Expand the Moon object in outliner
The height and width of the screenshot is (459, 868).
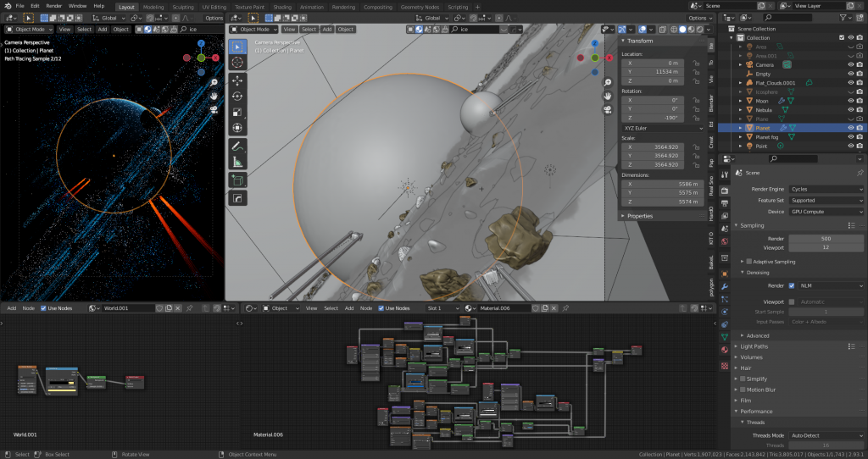[741, 101]
